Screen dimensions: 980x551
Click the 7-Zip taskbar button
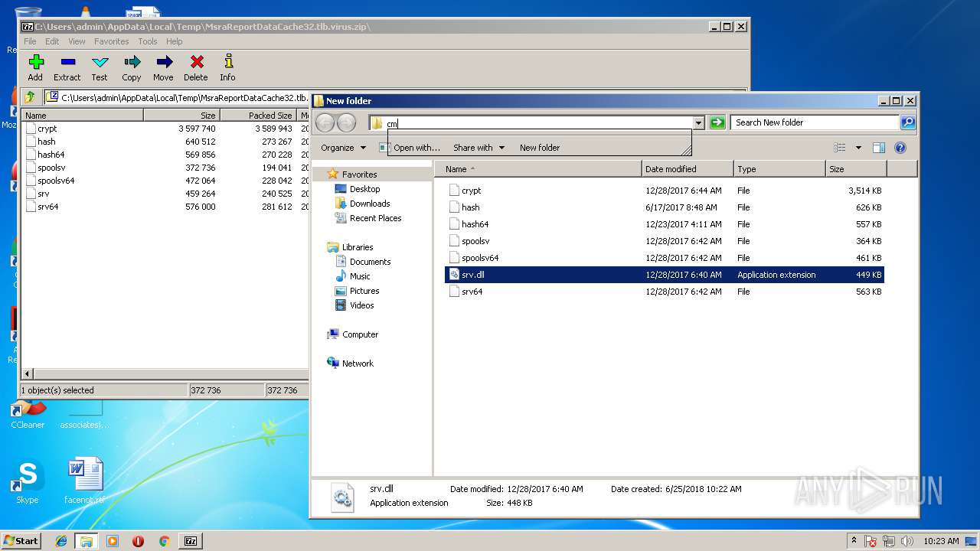pos(191,541)
